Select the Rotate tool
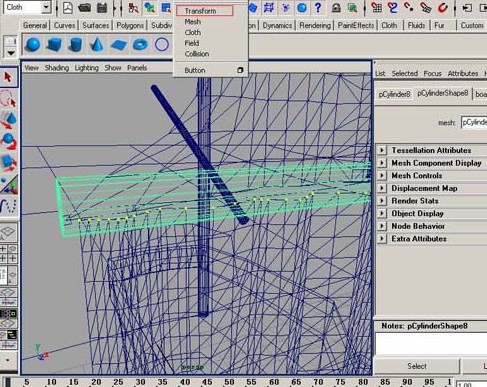 (8, 141)
